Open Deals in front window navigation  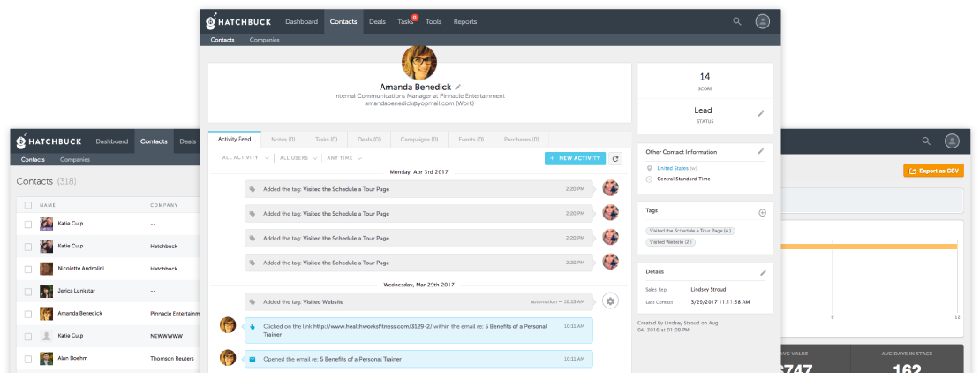[377, 21]
